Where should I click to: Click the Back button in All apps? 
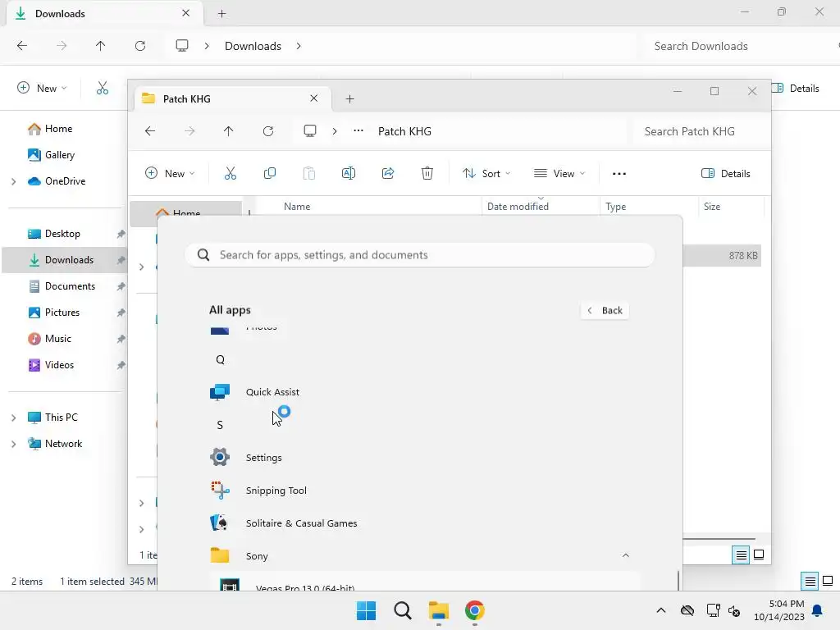tap(605, 311)
